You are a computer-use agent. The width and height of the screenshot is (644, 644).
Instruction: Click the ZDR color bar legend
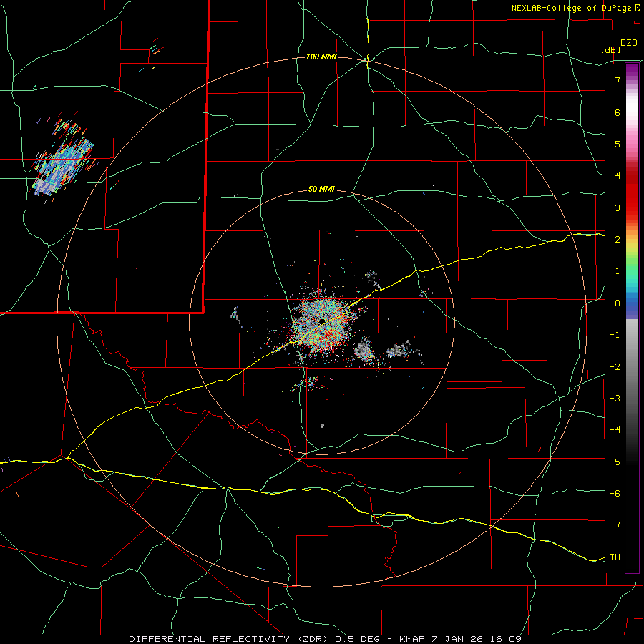point(632,318)
